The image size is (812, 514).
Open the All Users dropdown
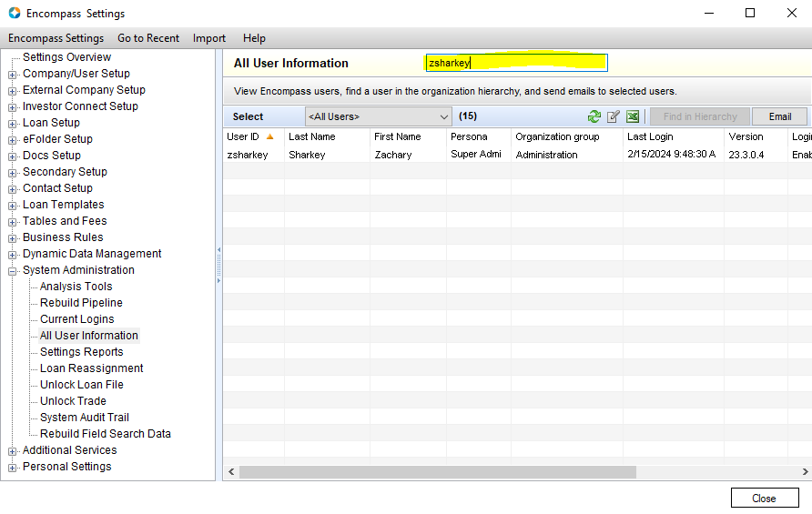click(444, 116)
